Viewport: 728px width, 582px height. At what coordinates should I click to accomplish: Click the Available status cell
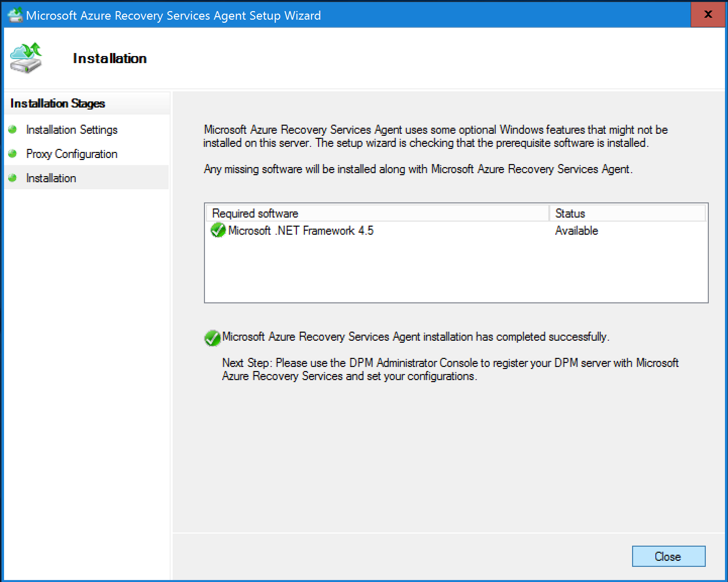577,231
